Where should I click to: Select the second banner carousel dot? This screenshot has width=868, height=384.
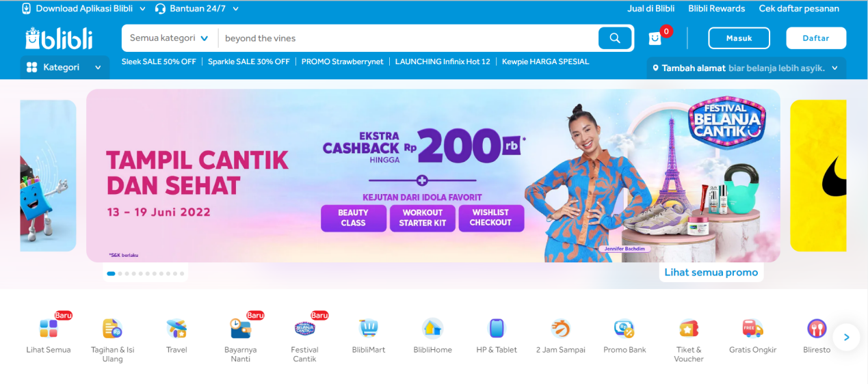coord(120,273)
